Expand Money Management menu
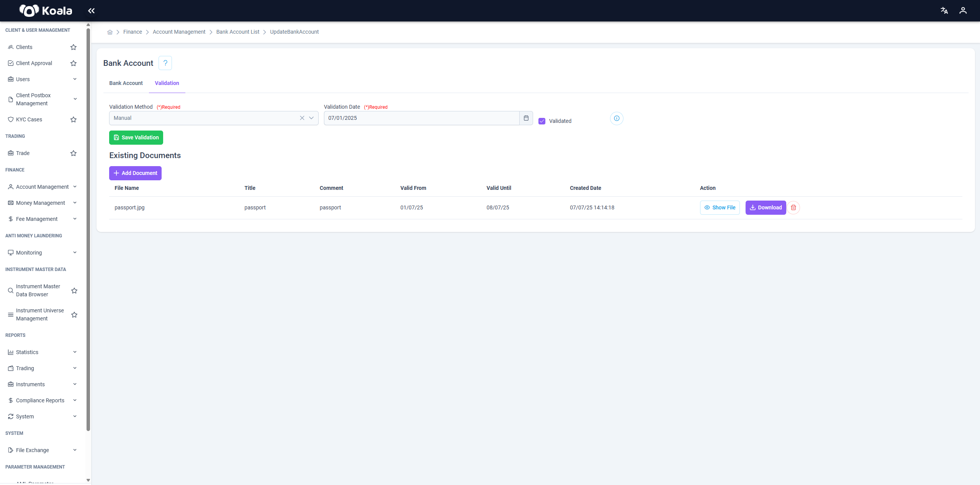980x485 pixels. 42,203
